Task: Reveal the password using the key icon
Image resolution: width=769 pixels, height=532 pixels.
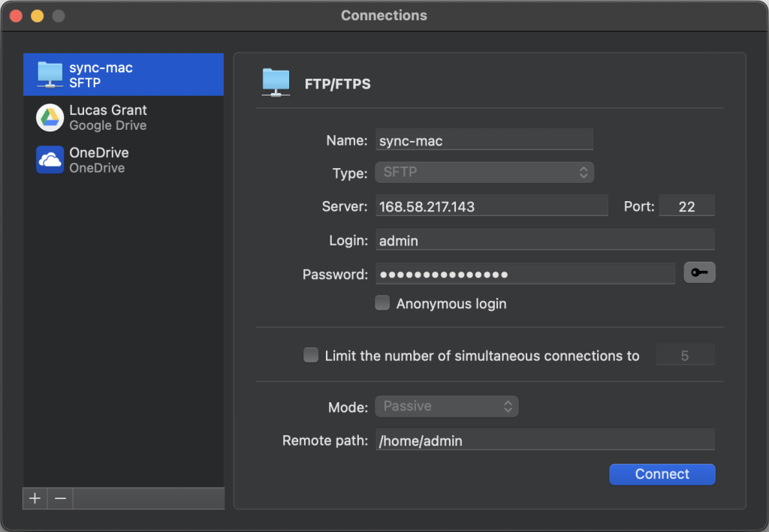Action: pyautogui.click(x=699, y=272)
